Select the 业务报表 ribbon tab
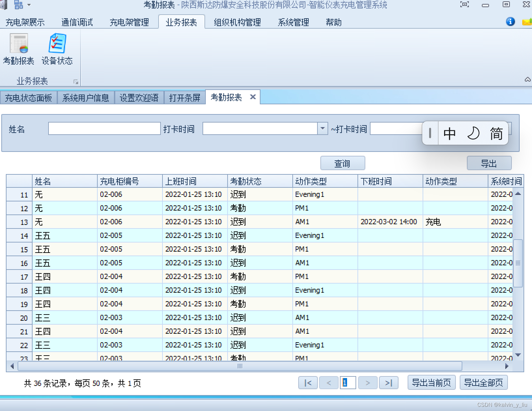 [181, 22]
